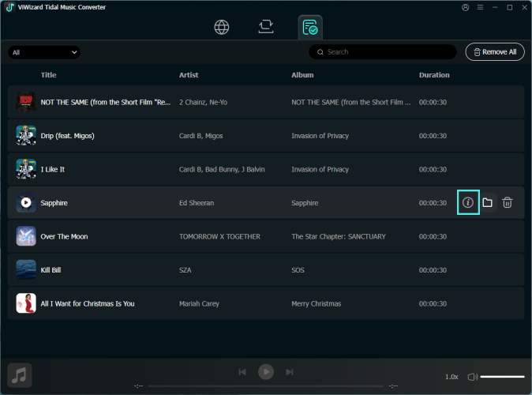
Task: Open the hamburger menu
Action: coord(480,7)
